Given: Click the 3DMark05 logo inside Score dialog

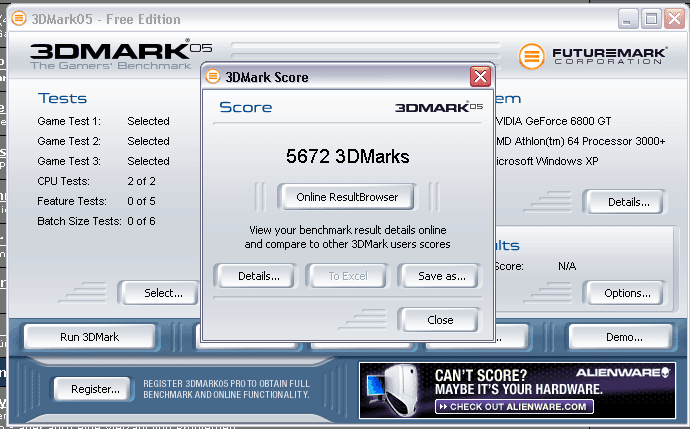Looking at the screenshot, I should [x=438, y=107].
